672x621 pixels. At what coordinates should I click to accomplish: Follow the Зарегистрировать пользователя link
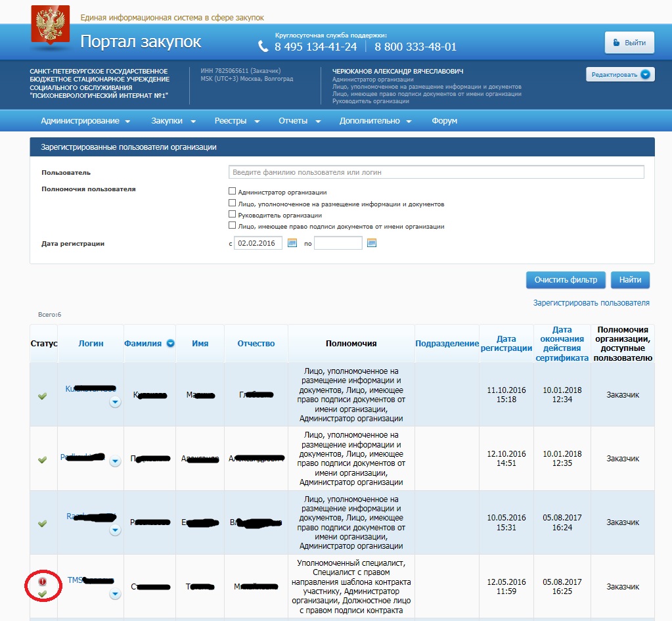tap(591, 303)
